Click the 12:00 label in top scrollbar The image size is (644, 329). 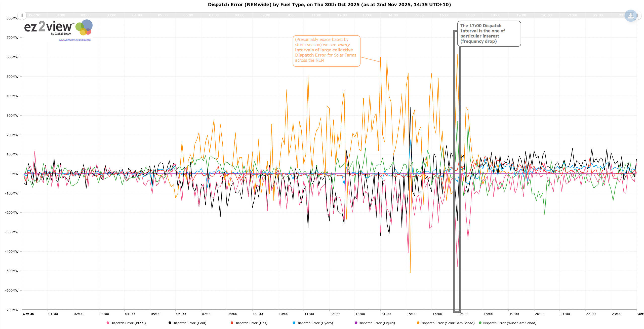[342, 15]
